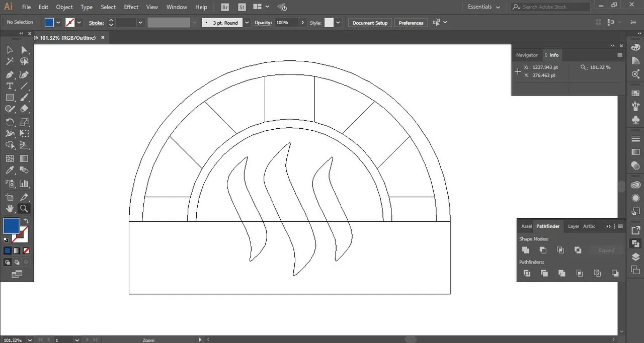Open the File menu
This screenshot has width=644, height=343.
(27, 7)
